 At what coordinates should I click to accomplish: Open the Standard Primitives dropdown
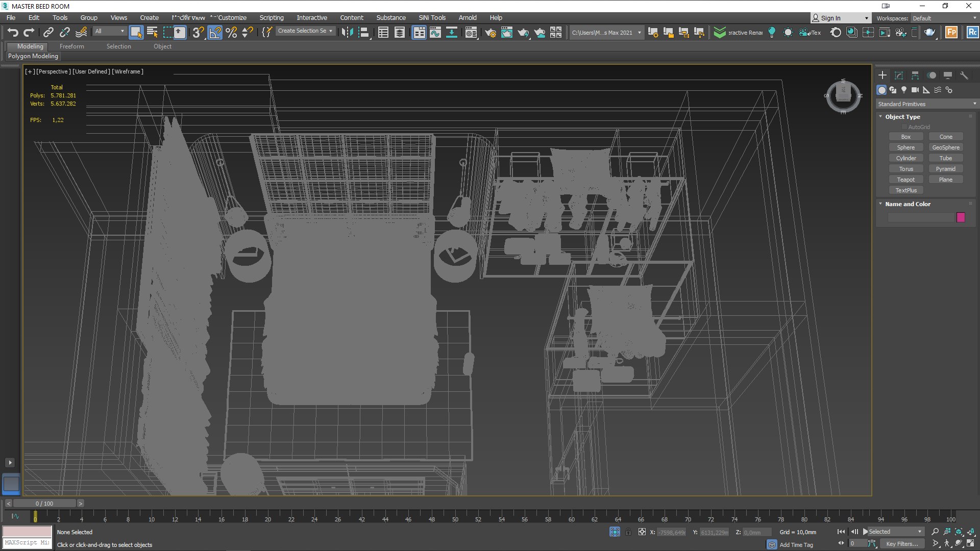pos(926,104)
